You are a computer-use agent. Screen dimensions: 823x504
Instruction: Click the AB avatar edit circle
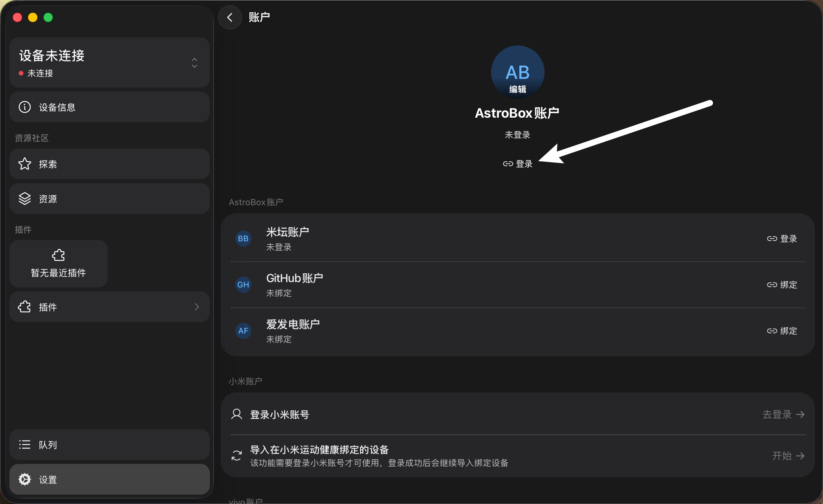coord(517,72)
